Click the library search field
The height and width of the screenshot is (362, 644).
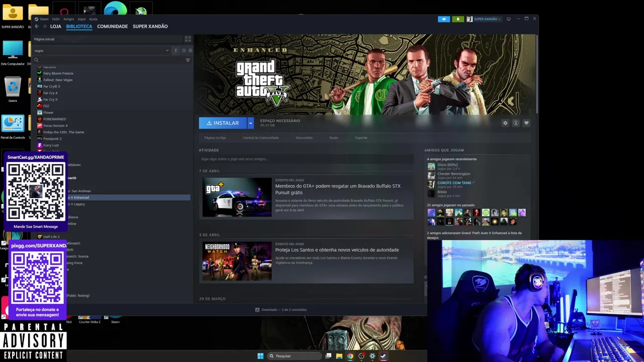coord(108,60)
